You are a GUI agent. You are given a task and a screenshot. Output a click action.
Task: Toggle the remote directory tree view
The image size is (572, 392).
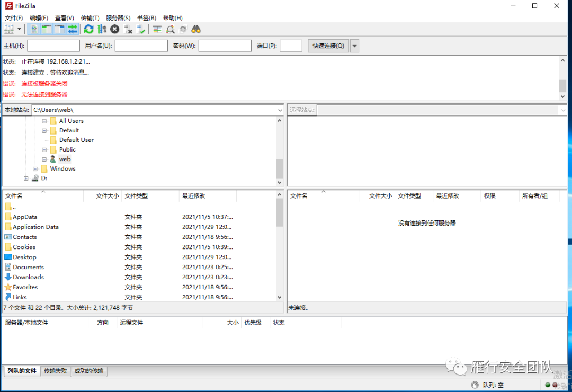coord(59,29)
